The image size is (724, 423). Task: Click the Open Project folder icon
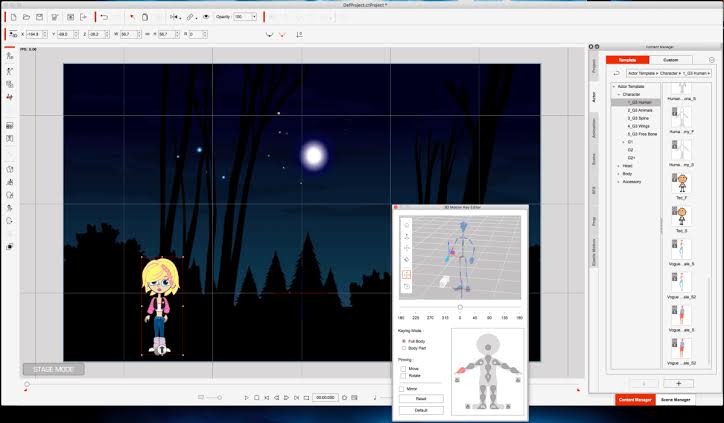click(26, 17)
